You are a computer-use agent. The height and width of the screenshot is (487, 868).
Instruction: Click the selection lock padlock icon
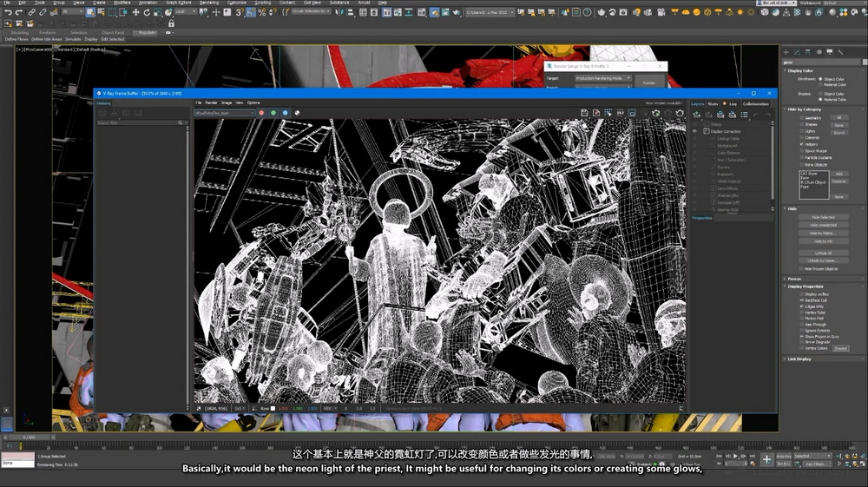171,23
